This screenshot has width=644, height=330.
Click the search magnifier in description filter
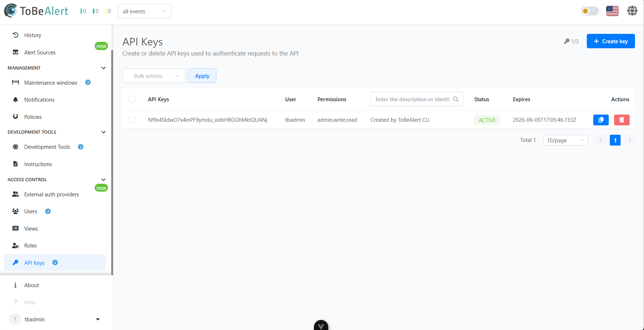456,99
